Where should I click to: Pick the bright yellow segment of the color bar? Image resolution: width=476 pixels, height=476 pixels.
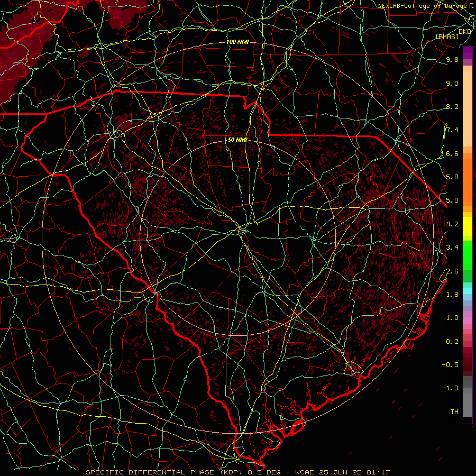click(467, 226)
